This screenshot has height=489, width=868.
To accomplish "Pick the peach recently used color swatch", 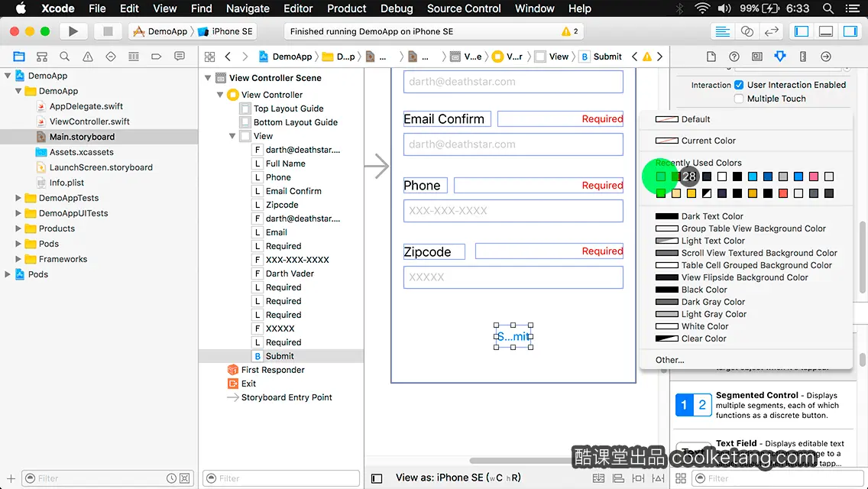I will [676, 193].
